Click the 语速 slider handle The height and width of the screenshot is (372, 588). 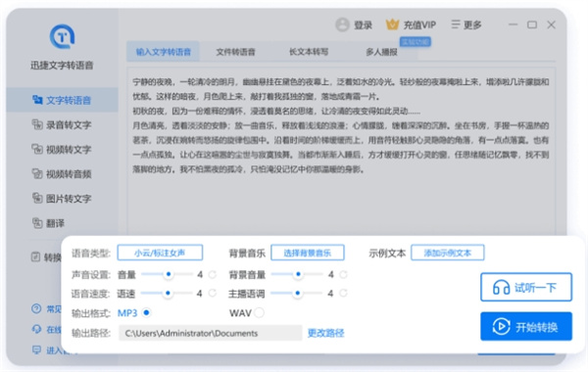click(x=168, y=293)
